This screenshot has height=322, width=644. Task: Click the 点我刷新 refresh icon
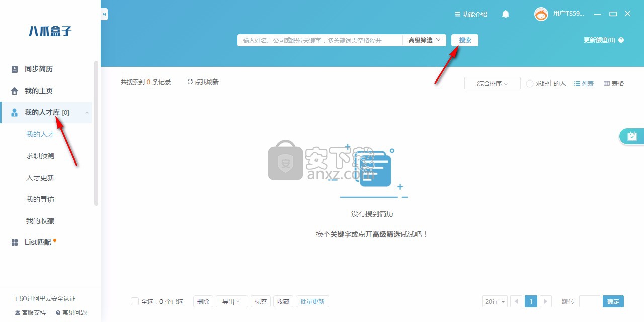(x=190, y=82)
